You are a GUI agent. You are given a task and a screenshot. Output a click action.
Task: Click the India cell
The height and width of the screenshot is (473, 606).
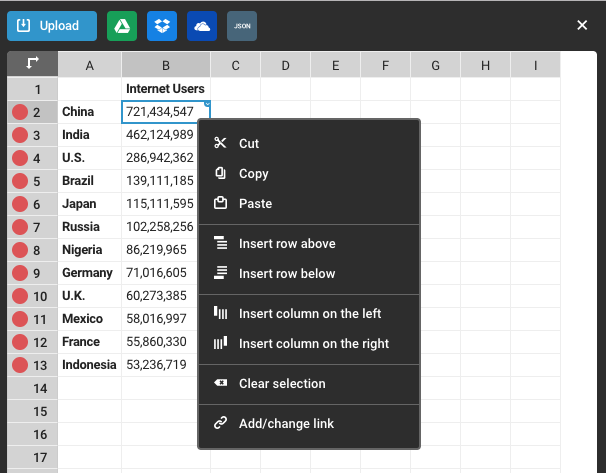(x=90, y=135)
